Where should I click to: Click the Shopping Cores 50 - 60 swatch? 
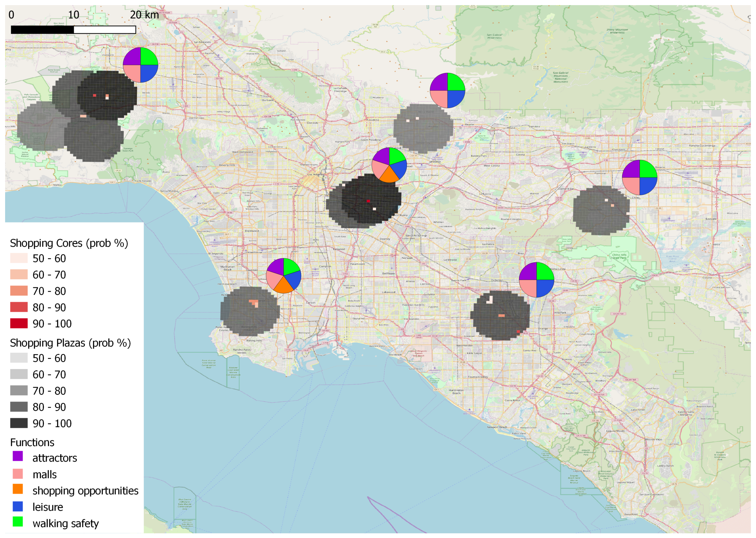19,258
